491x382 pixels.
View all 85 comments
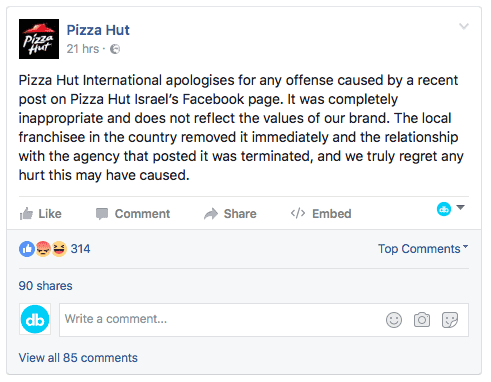click(x=78, y=358)
